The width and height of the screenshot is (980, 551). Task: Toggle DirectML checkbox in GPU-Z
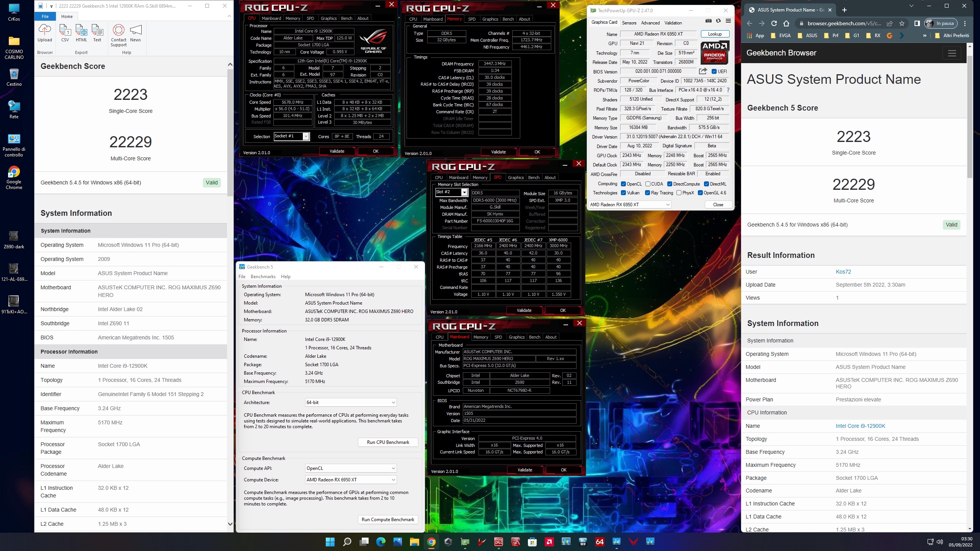pos(706,184)
